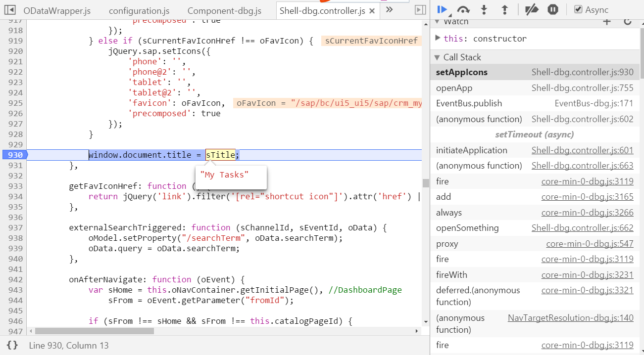Open link Shell-dbg.controller.js:663
Screen dimensions: 644x355
[x=583, y=166]
